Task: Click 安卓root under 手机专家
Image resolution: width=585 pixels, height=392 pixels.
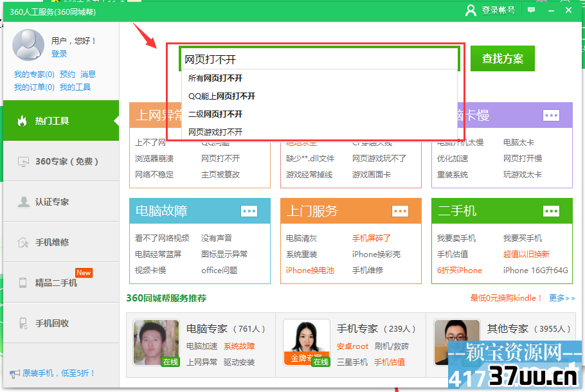Action: pyautogui.click(x=352, y=346)
